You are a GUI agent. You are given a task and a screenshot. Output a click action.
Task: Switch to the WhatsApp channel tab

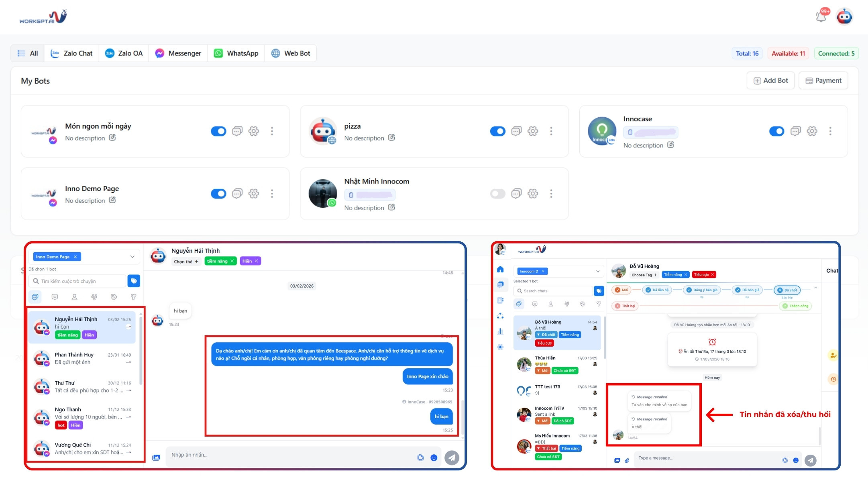point(236,53)
